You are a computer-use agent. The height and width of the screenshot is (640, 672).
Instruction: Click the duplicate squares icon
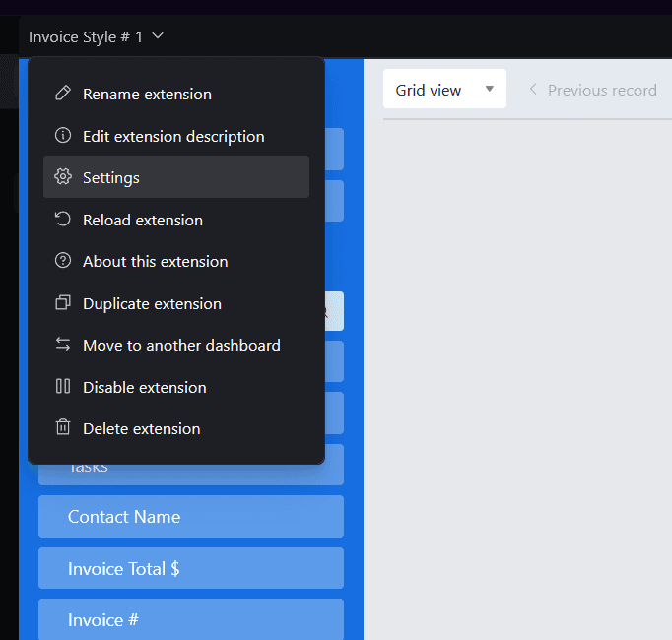pyautogui.click(x=63, y=302)
